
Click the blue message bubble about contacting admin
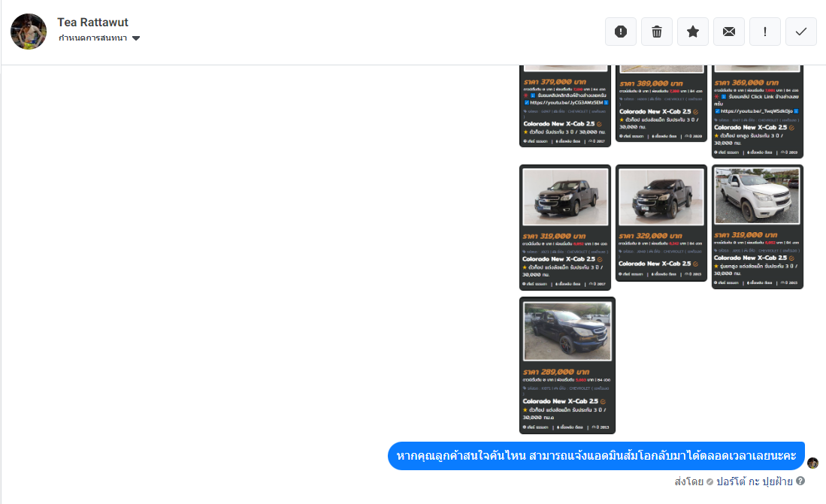(x=596, y=456)
